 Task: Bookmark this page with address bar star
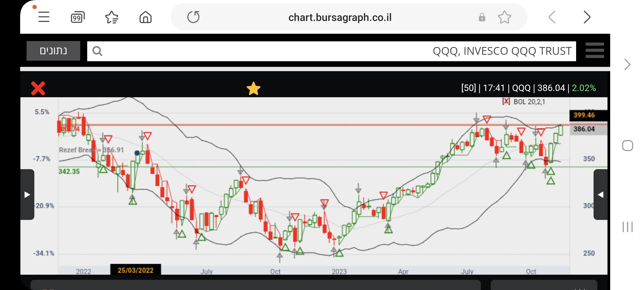504,17
